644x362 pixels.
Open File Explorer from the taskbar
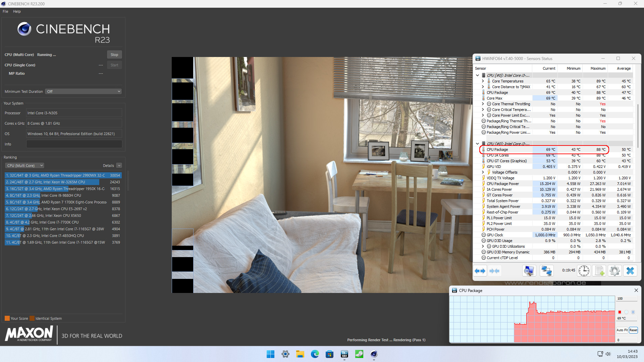(x=300, y=354)
